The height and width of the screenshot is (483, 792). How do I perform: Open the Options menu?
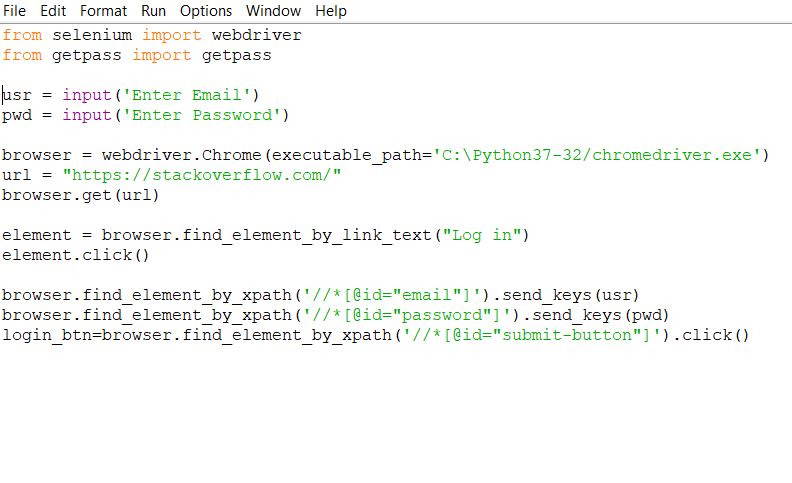pyautogui.click(x=206, y=11)
